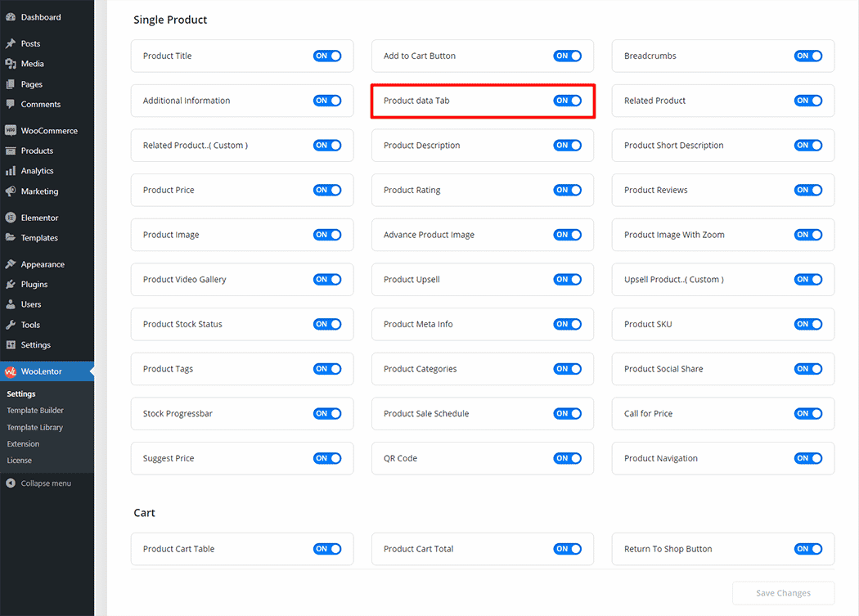
Task: Click the Plugins plug icon
Action: (10, 285)
